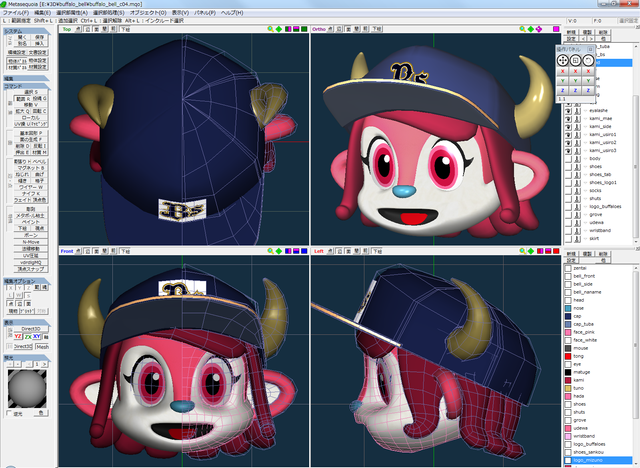Viewport: 640px width, 468px height.
Task: Click the blue Z axis button under rotate icon
Action: click(x=588, y=90)
